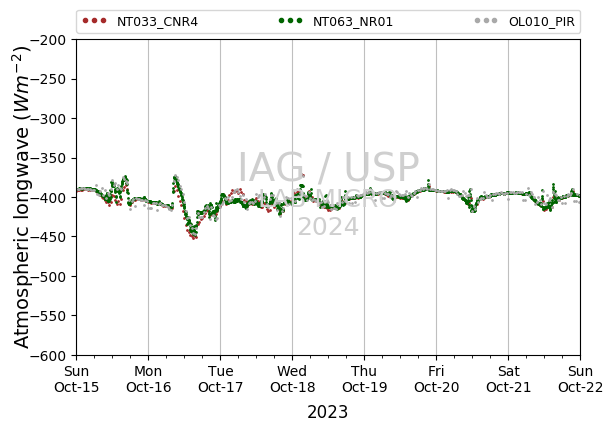Click the −400 y-axis tick label
Image resolution: width=613 pixels, height=432 pixels.
[x=50, y=198]
